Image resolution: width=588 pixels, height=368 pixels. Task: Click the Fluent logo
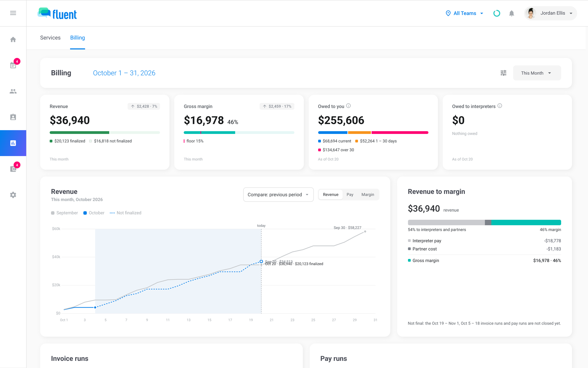57,14
